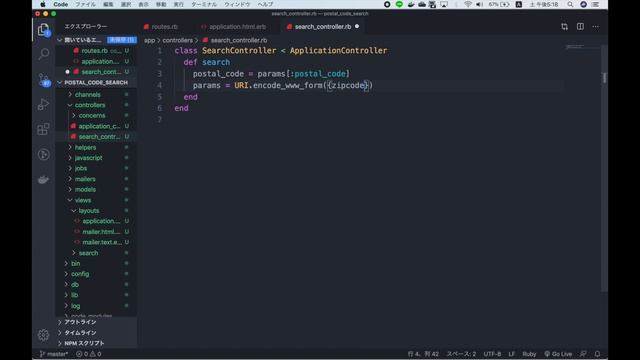Collapse the controllers folder

90,105
